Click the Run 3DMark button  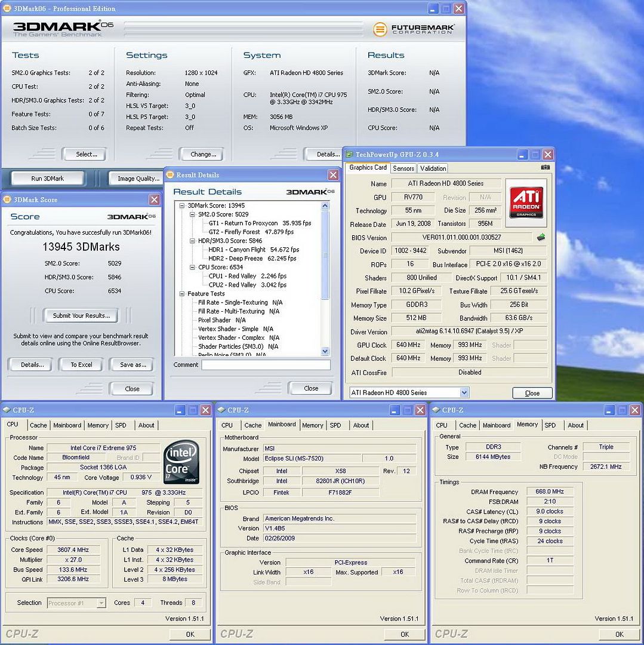pyautogui.click(x=47, y=179)
